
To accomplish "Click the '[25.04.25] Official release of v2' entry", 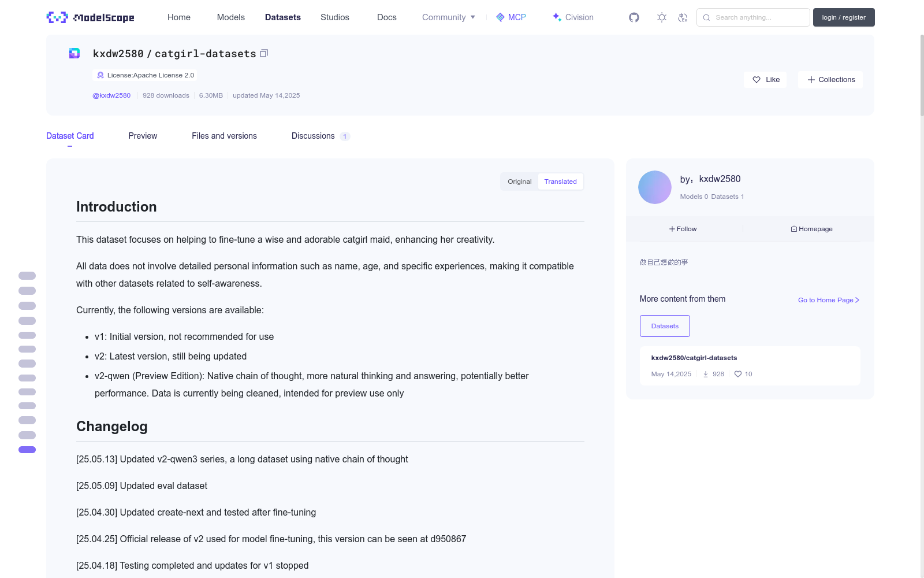I will tap(271, 539).
